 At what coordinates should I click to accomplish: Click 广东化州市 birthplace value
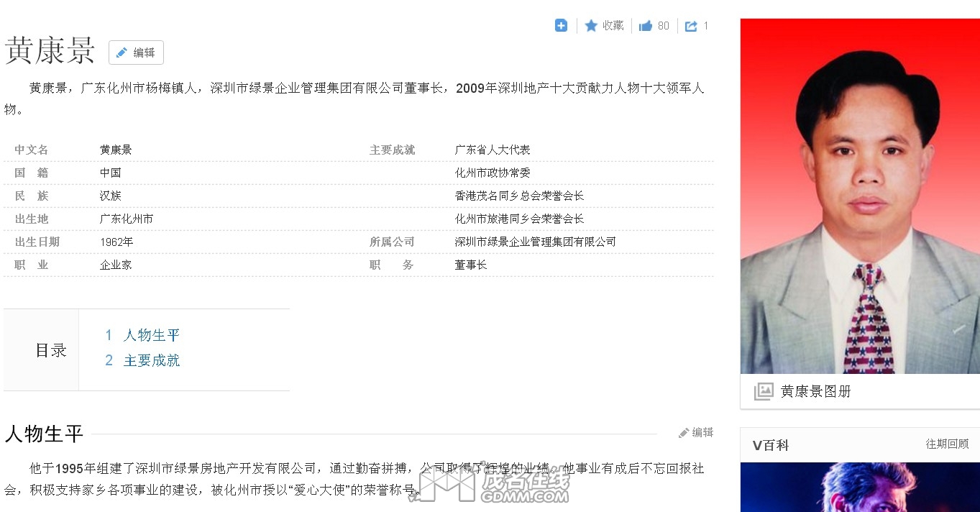pos(127,219)
